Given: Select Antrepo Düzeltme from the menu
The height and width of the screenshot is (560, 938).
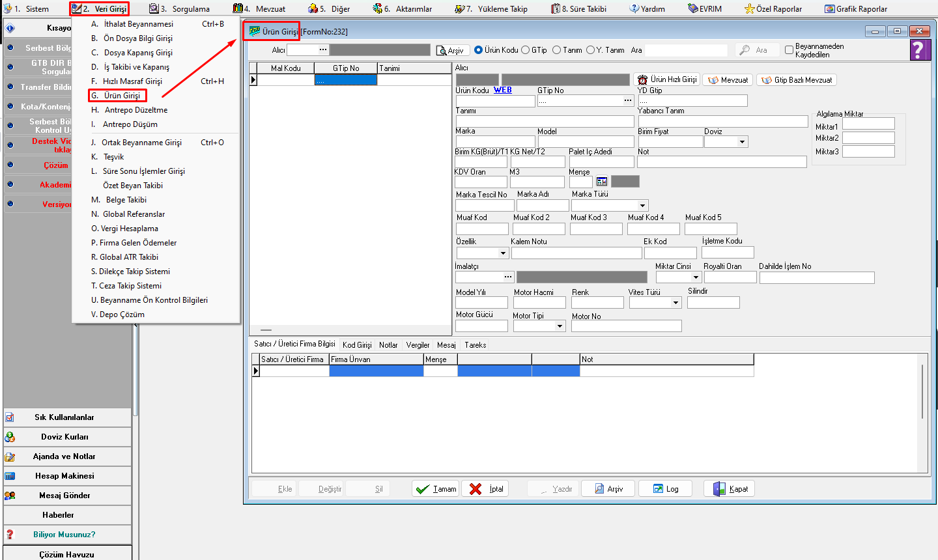Looking at the screenshot, I should tap(135, 110).
